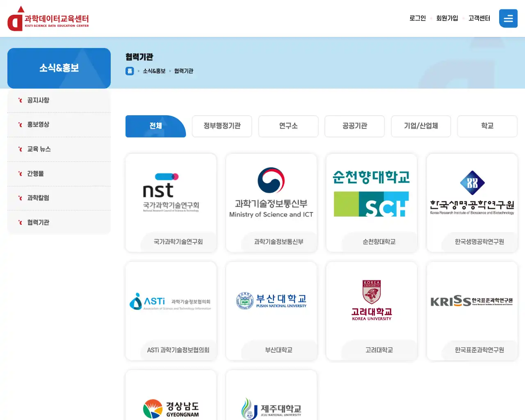525x420 pixels.
Task: Select the 기업/산업체 tab
Action: tap(421, 126)
